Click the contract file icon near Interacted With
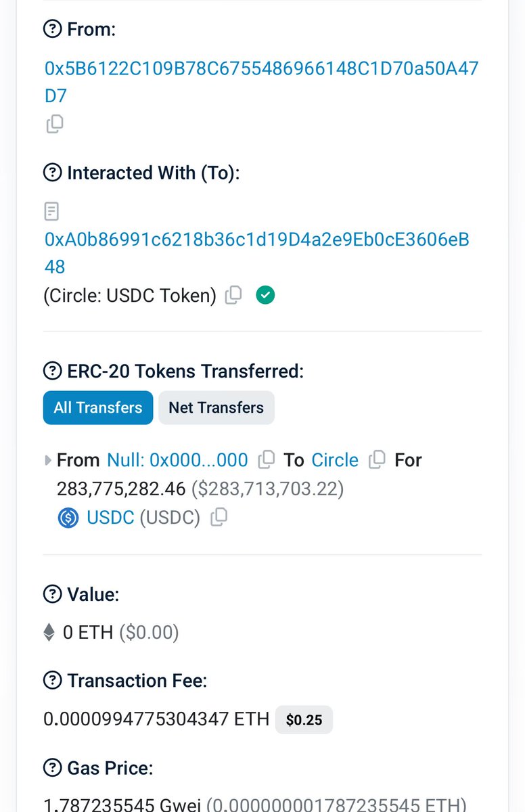The image size is (525, 812). (x=52, y=211)
